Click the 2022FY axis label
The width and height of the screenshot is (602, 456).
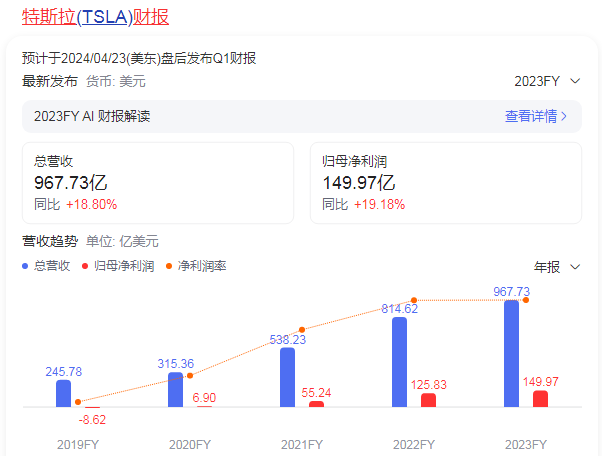414,444
